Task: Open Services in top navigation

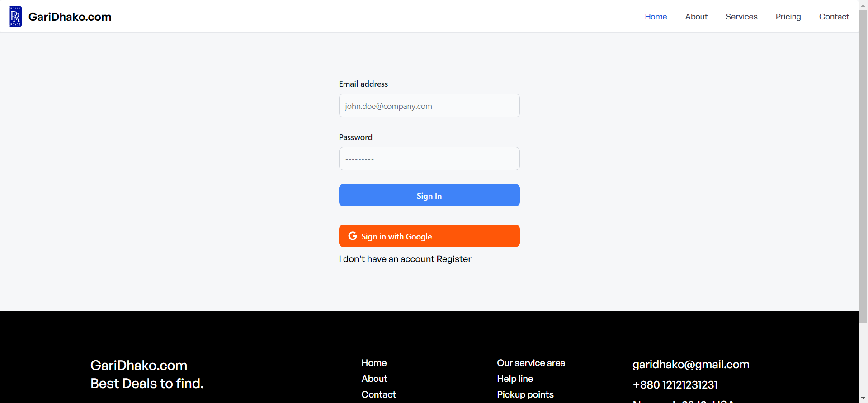Action: coord(741,17)
